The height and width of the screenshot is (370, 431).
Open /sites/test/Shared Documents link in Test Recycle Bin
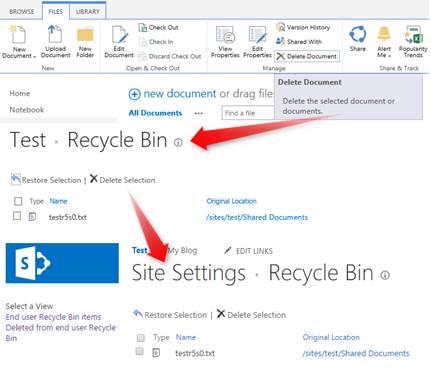257,217
